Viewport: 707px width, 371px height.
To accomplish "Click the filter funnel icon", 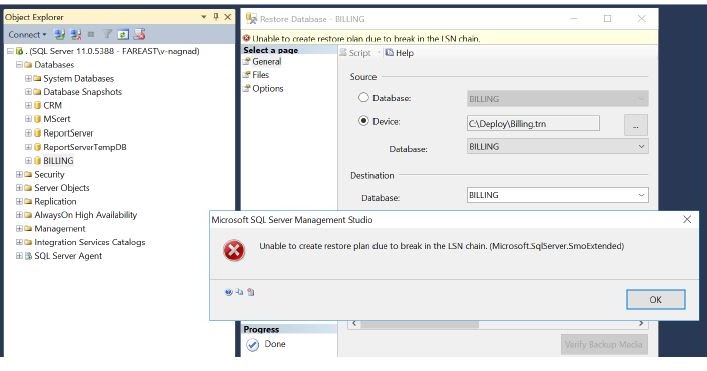I will click(x=107, y=34).
